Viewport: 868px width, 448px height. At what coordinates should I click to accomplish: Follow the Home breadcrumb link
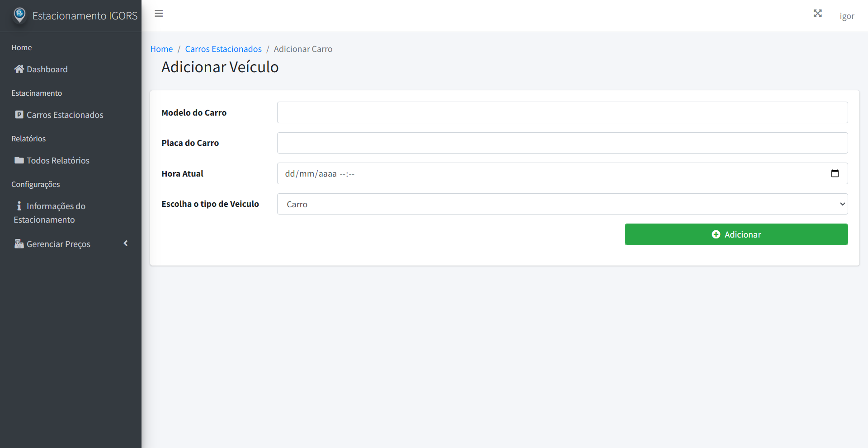coord(161,49)
